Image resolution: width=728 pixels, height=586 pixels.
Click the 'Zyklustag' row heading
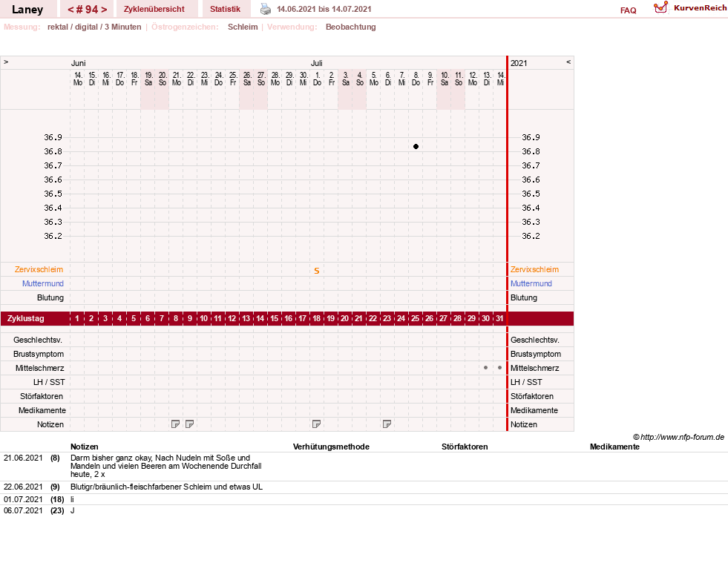(25, 319)
